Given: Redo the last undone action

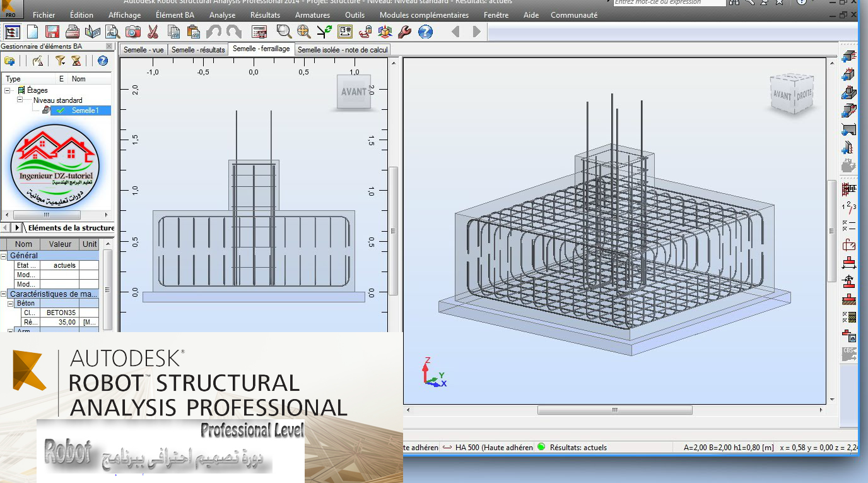Looking at the screenshot, I should [234, 32].
